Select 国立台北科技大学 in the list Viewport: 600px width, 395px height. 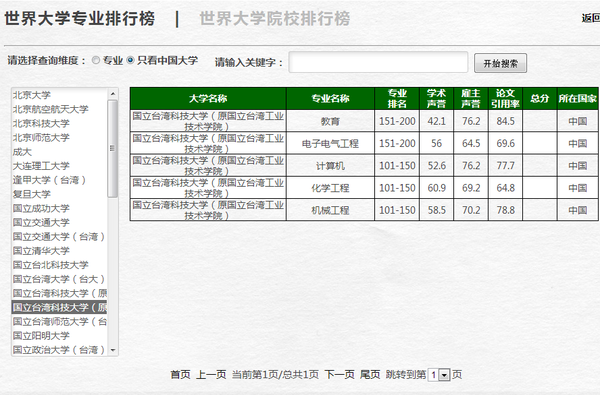click(x=51, y=265)
